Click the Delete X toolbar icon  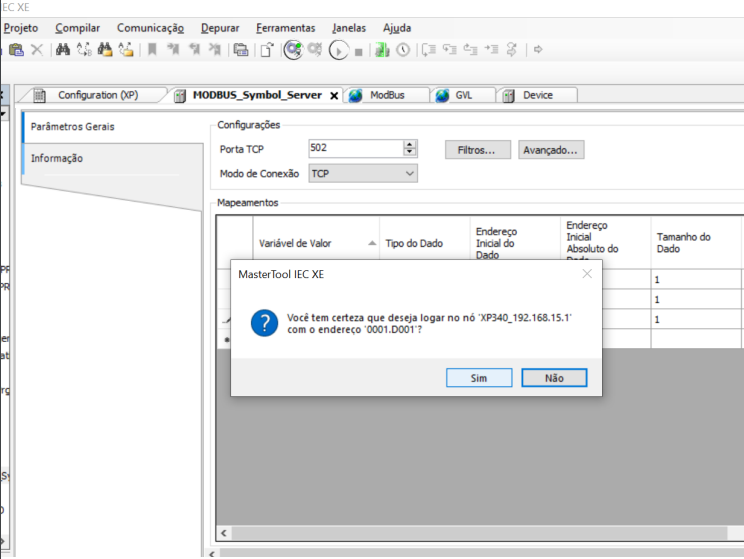(x=37, y=49)
